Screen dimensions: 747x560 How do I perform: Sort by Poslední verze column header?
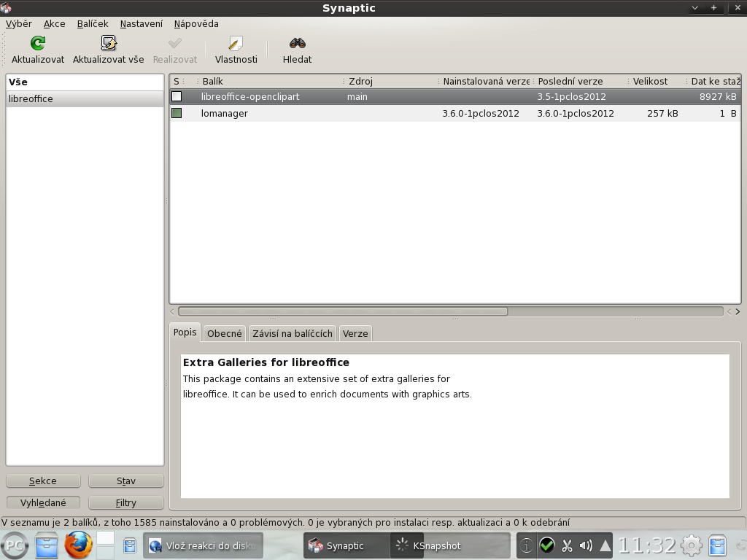(x=581, y=82)
